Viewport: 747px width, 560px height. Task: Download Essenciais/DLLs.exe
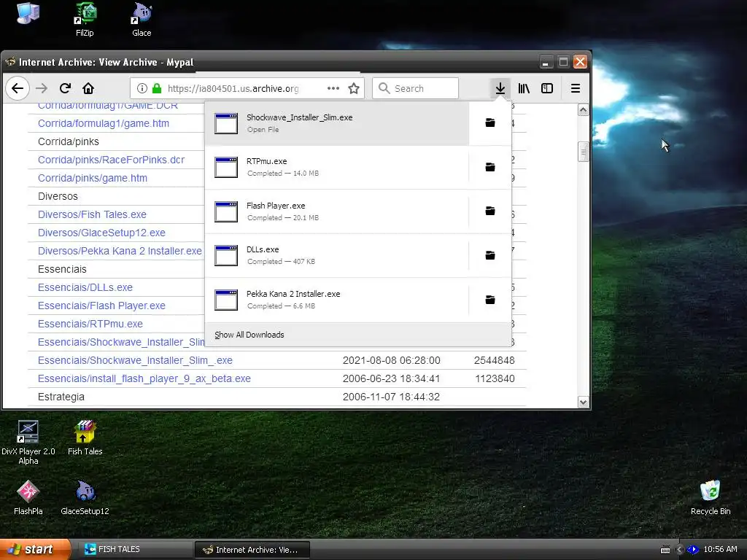(85, 287)
